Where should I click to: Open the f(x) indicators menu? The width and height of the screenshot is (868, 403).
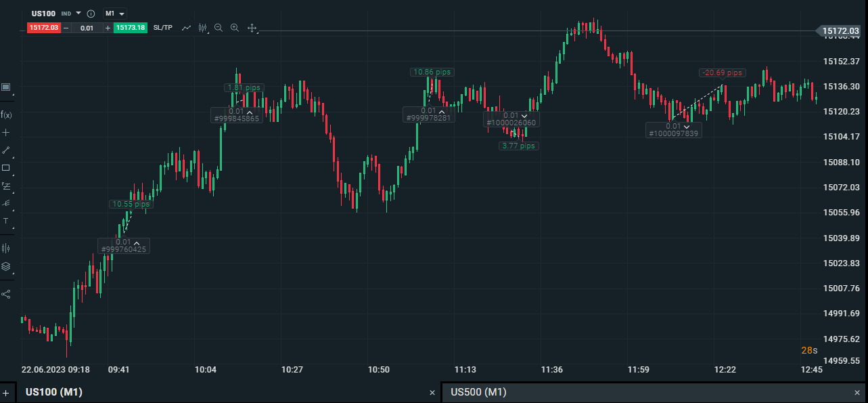point(6,114)
